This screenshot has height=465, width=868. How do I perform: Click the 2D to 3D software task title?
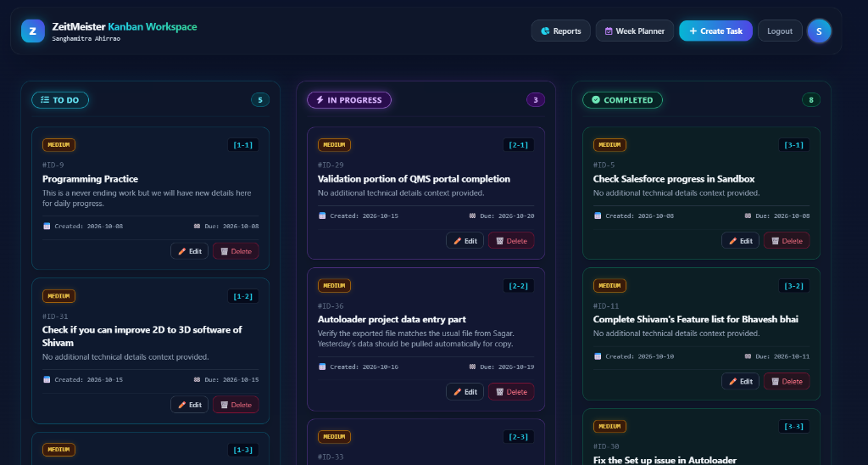[142, 336]
